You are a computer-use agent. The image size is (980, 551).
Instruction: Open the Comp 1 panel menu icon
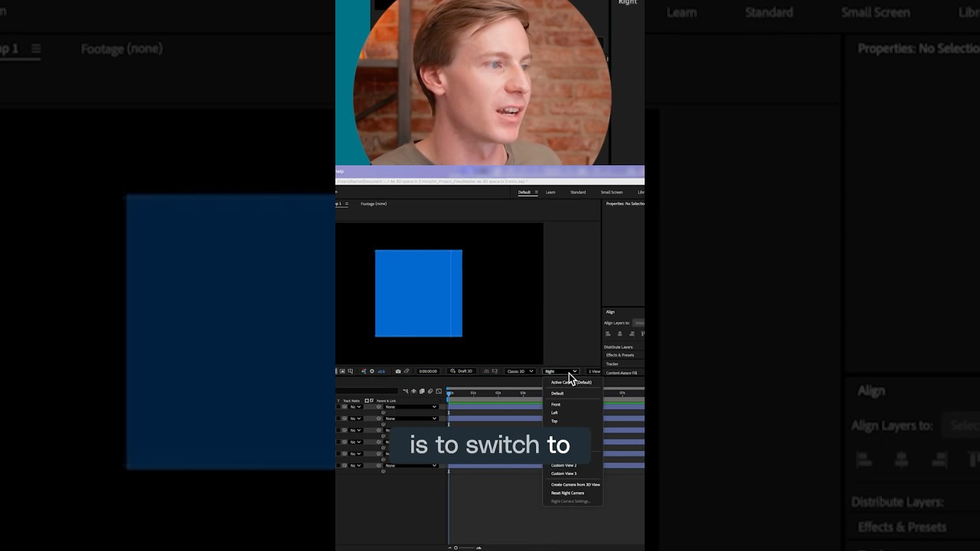346,204
